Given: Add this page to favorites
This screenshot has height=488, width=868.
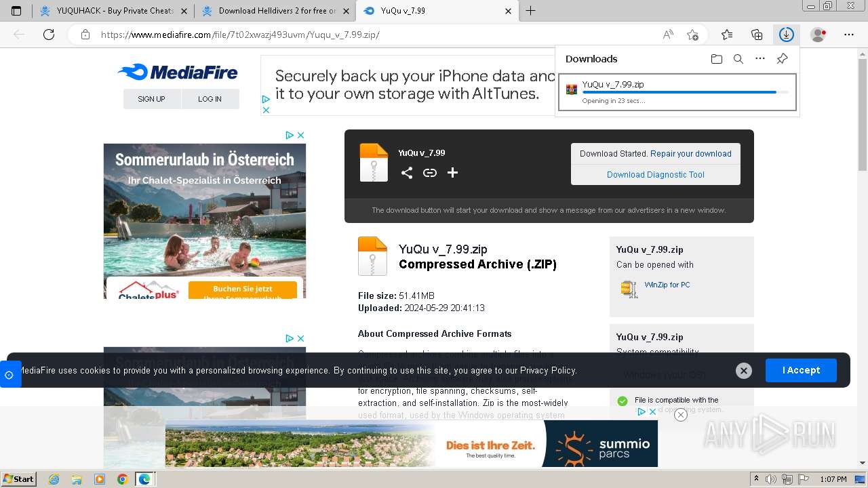Looking at the screenshot, I should 692,35.
